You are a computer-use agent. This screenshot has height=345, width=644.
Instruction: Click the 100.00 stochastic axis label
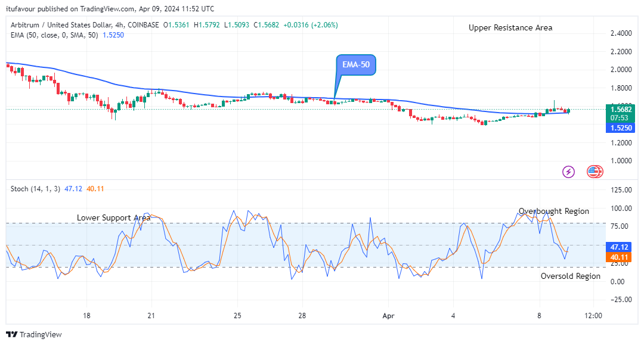click(621, 209)
